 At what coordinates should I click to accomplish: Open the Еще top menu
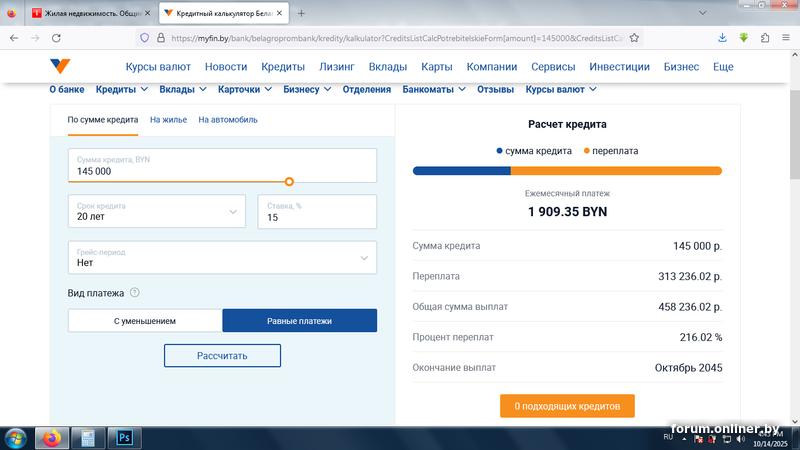[723, 67]
